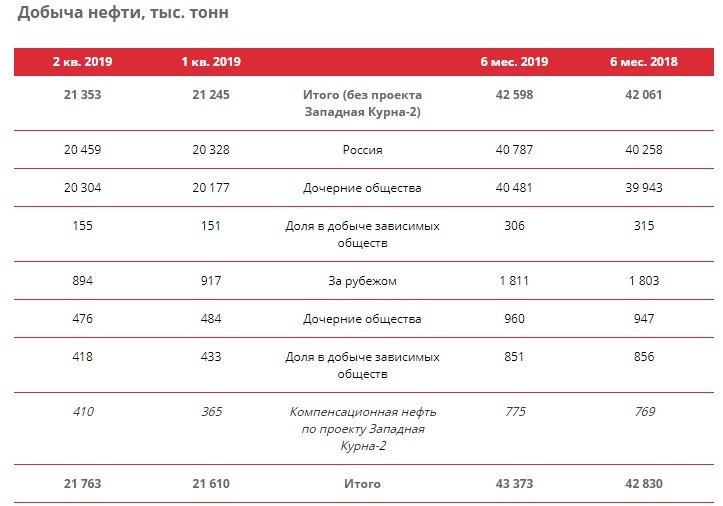Select the total value 21 763 cell
Viewport: 723px width, 506px height.
pos(82,484)
